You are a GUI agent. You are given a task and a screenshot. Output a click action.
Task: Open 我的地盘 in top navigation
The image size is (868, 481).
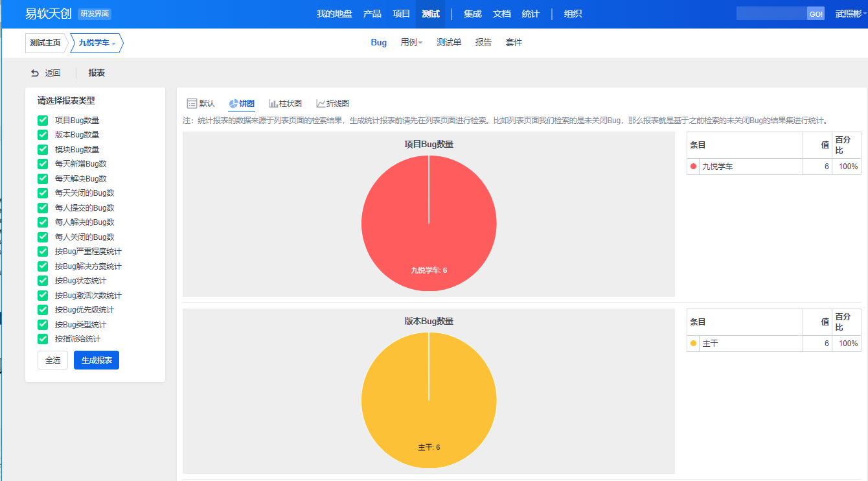[x=334, y=14]
